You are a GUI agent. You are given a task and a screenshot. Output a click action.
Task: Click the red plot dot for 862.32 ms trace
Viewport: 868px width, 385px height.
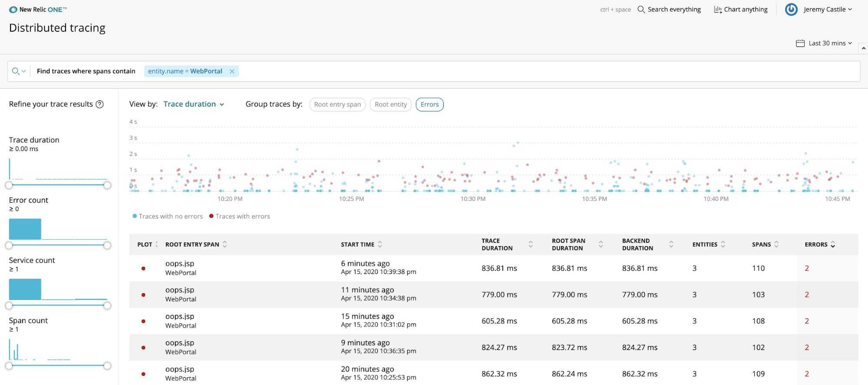pyautogui.click(x=143, y=374)
